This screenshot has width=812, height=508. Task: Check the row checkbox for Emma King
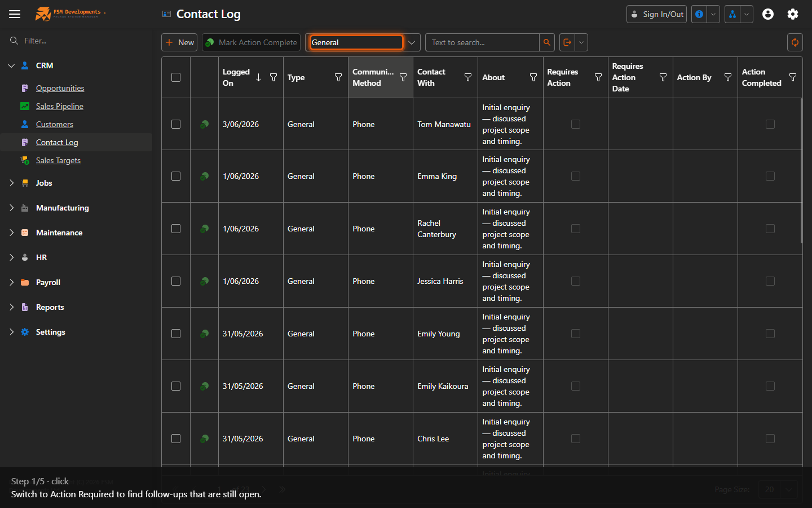176,176
